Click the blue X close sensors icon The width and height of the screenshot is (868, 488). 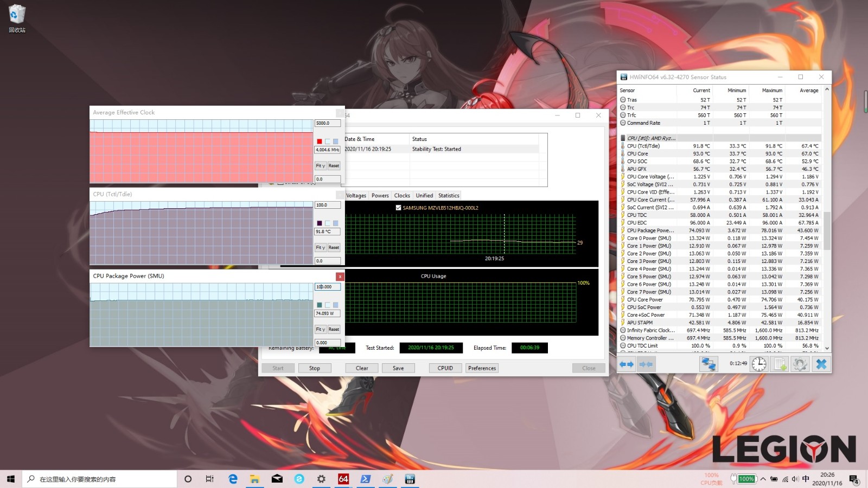821,364
